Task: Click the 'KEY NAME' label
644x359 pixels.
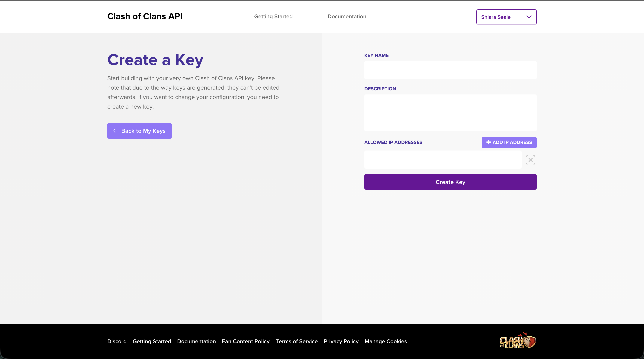Action: click(376, 56)
